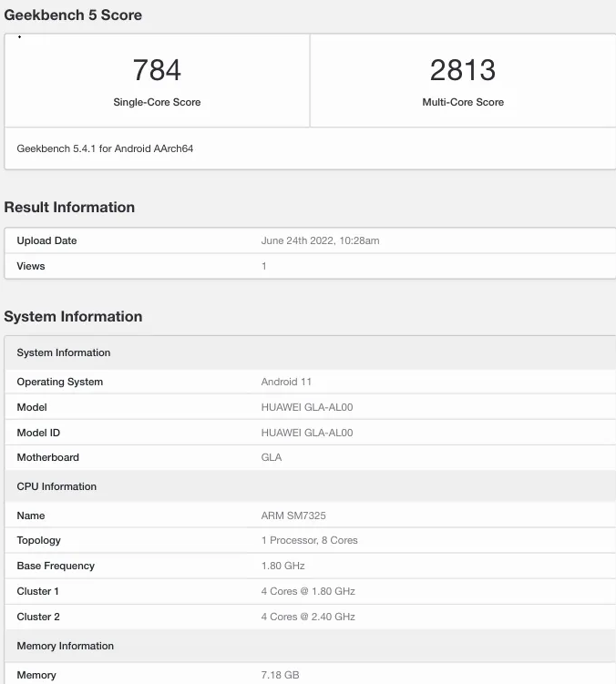Click the Result Information heading
This screenshot has width=616, height=684.
point(69,208)
